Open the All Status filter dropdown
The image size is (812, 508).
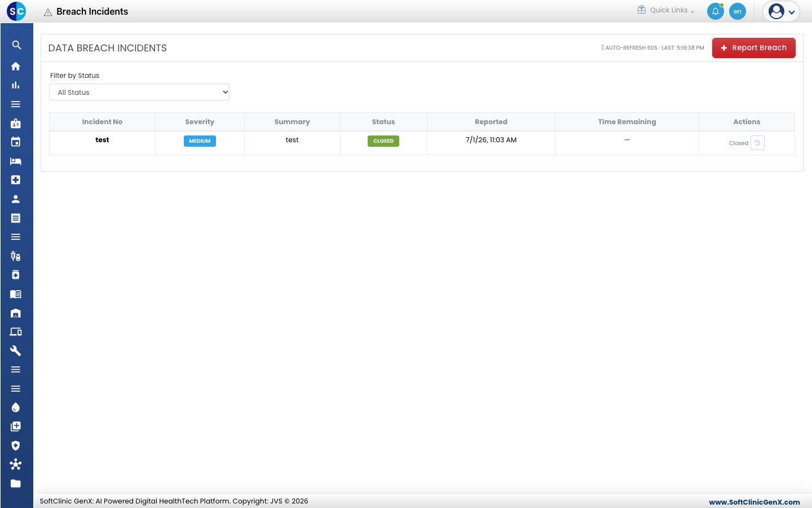point(139,92)
